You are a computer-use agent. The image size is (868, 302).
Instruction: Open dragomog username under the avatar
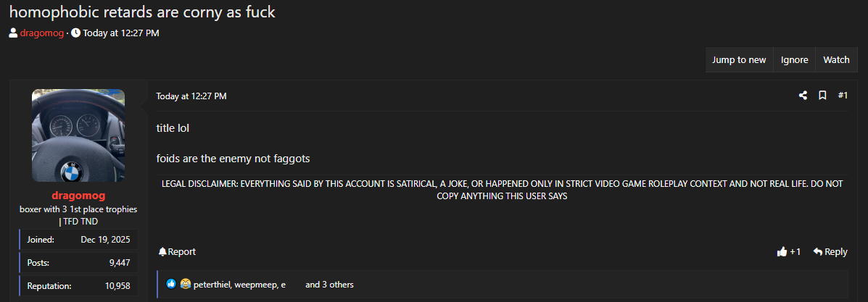[78, 196]
